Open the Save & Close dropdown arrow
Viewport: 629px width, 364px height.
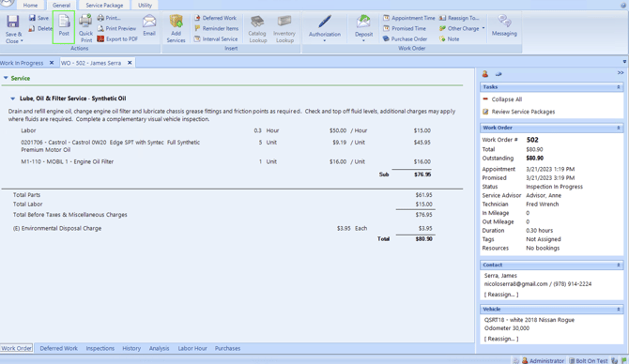click(x=22, y=41)
